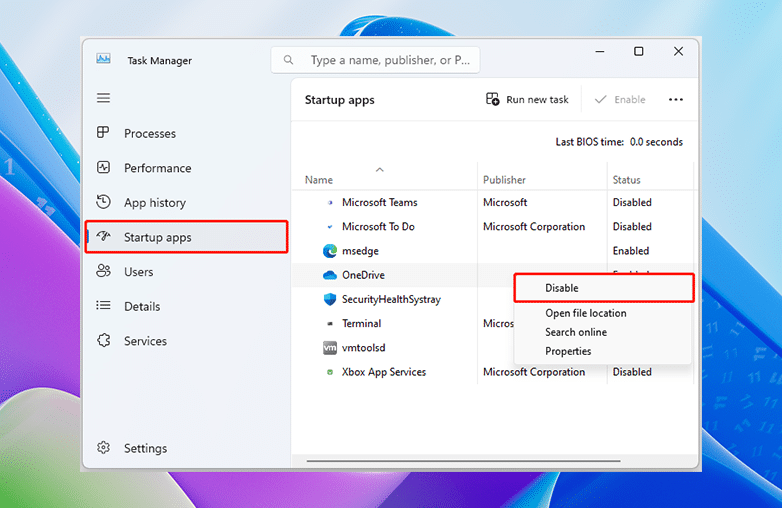
Task: Toggle sort with the Name column chevron
Action: click(x=380, y=169)
